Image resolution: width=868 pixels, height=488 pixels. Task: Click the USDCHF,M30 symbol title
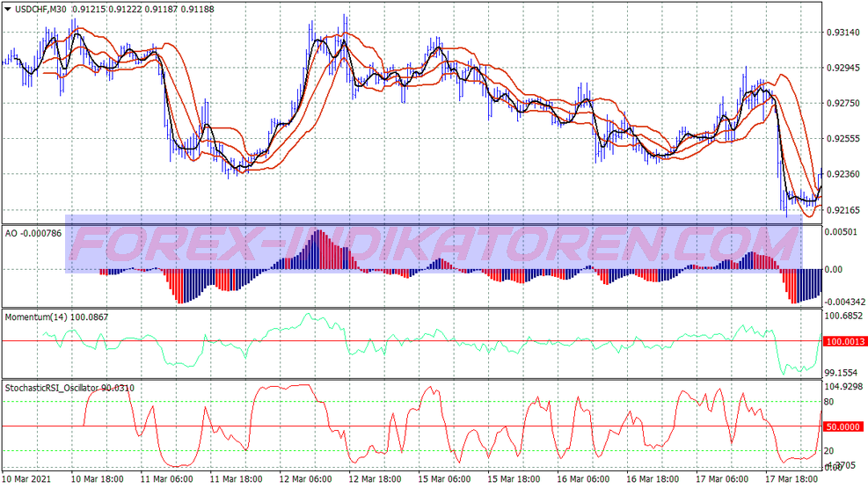(x=41, y=9)
